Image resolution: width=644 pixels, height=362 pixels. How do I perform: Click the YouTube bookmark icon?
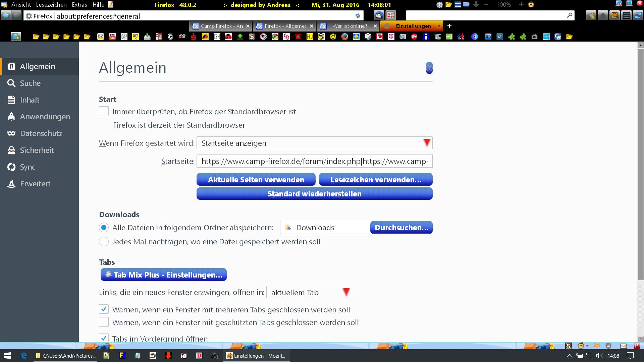pos(112,37)
